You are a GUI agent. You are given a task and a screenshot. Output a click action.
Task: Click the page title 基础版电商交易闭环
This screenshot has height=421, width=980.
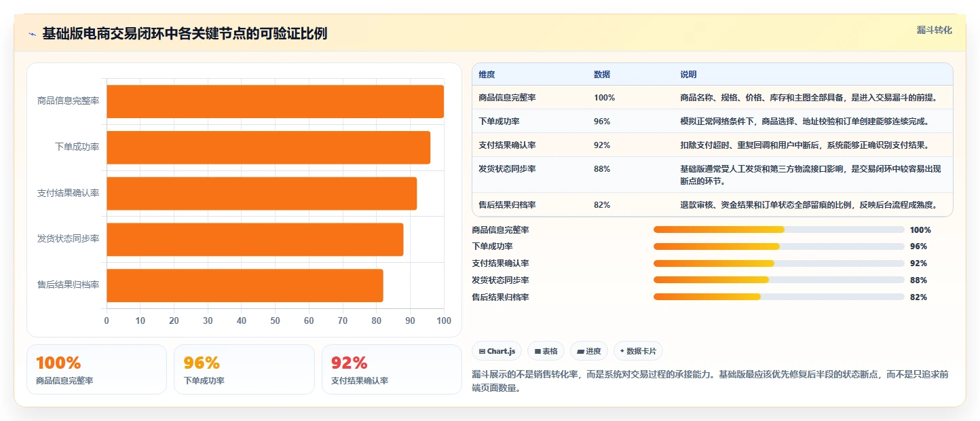click(x=184, y=34)
